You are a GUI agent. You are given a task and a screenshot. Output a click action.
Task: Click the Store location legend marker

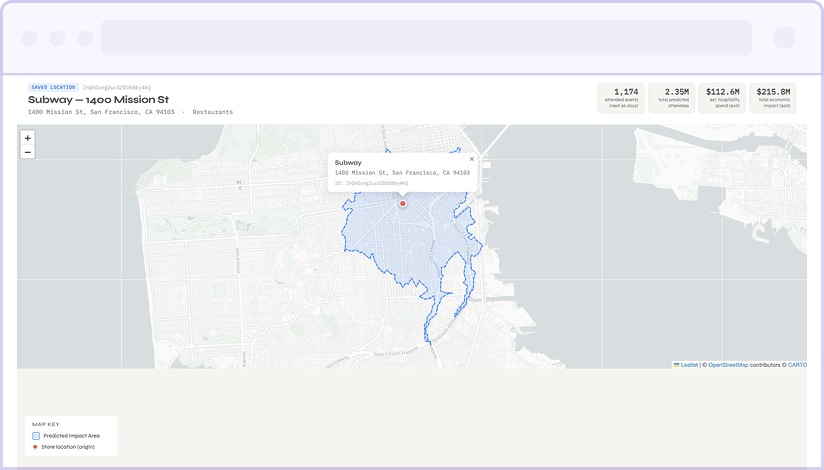coord(35,447)
